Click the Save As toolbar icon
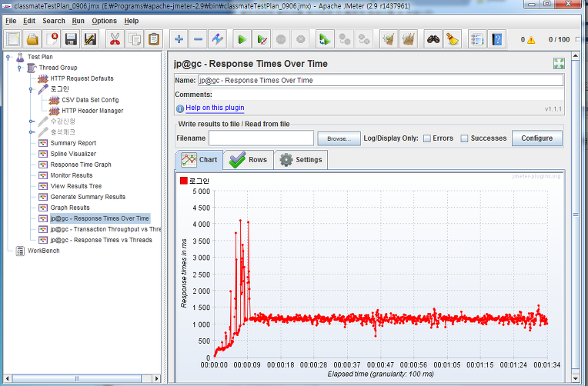This screenshot has height=386, width=588. pos(90,39)
